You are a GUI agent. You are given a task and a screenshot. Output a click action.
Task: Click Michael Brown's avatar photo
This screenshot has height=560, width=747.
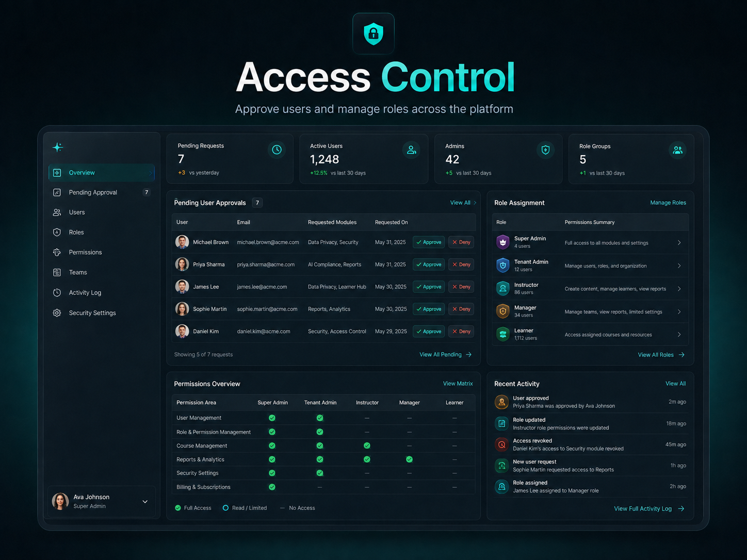click(182, 242)
